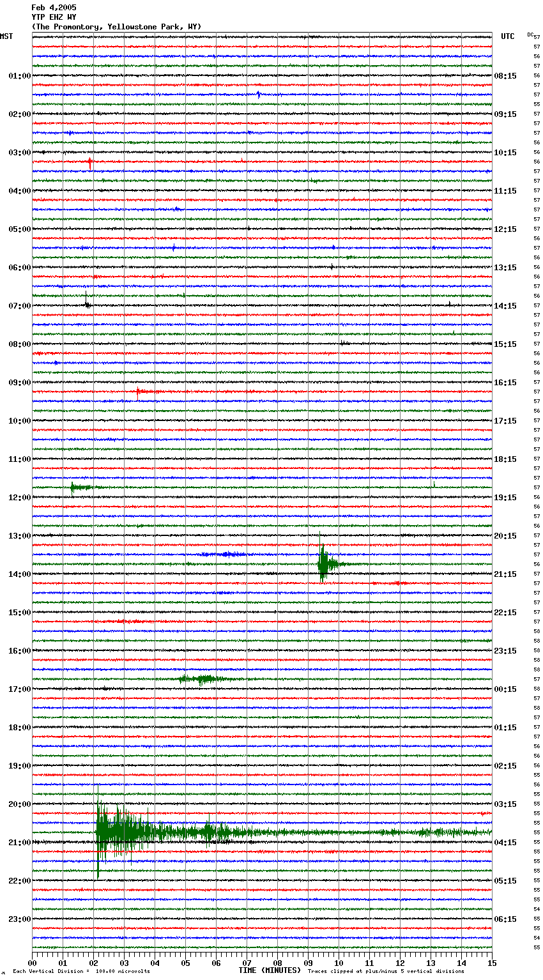This screenshot has height=980, width=543.
Task: Click the UTC column header
Action: click(x=507, y=36)
